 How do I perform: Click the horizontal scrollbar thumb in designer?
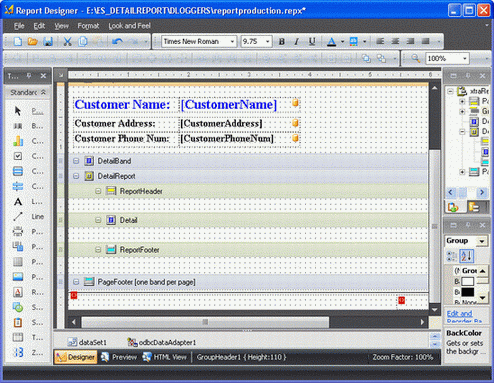point(205,322)
